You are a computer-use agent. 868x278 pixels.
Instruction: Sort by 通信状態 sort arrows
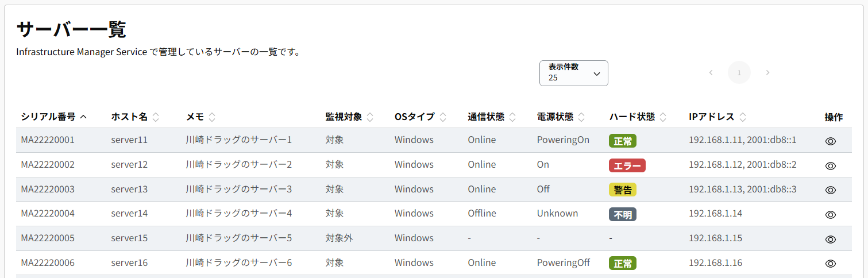coord(512,117)
